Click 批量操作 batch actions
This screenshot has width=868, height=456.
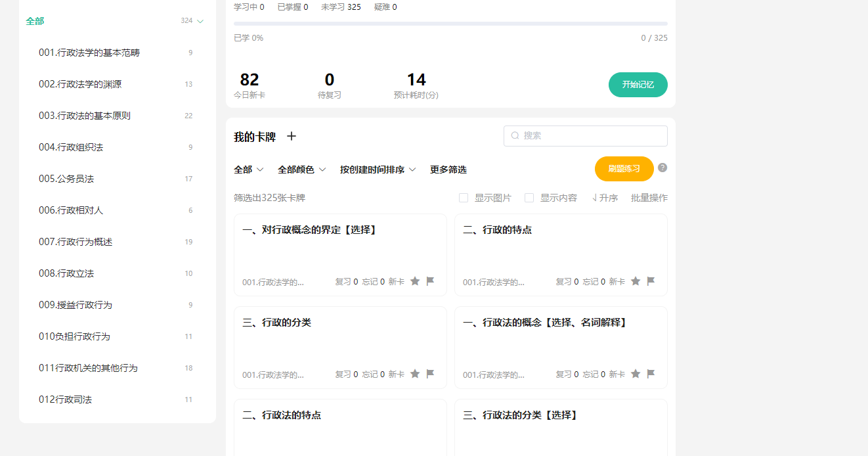click(x=649, y=198)
